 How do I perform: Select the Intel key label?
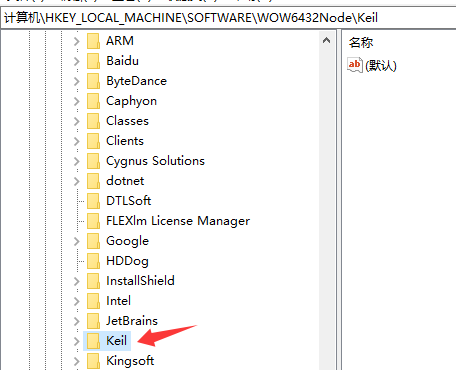(118, 301)
